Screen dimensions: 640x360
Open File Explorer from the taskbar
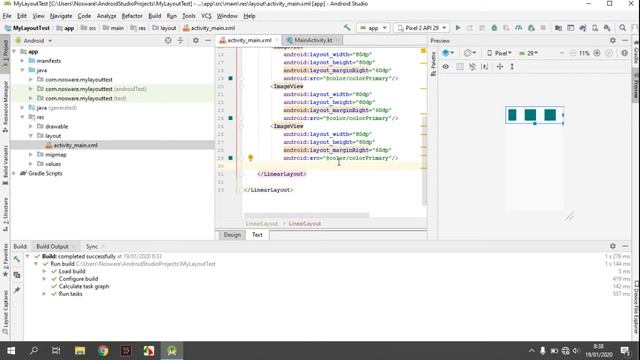pyautogui.click(x=80, y=351)
